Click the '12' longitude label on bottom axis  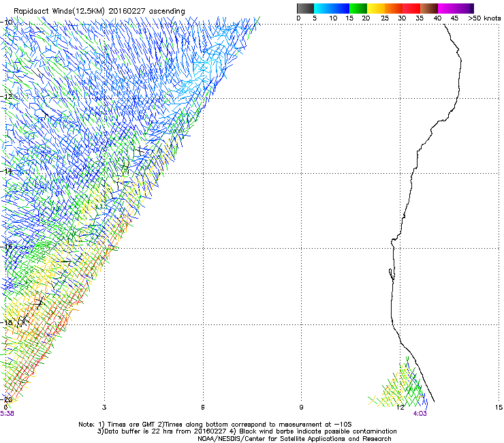tap(400, 408)
